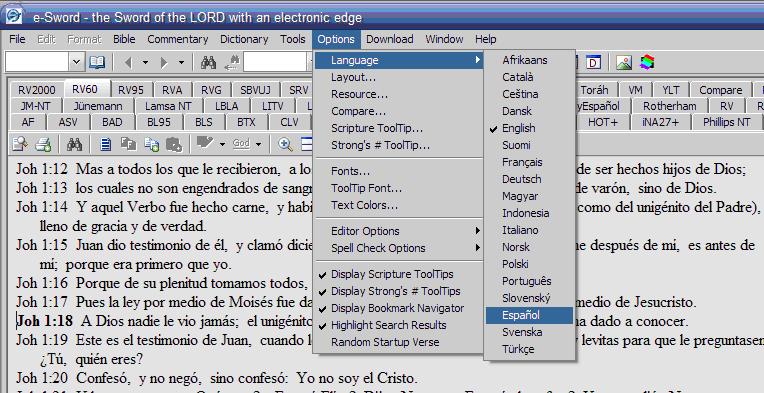Click the dictionary window D icon

click(593, 62)
